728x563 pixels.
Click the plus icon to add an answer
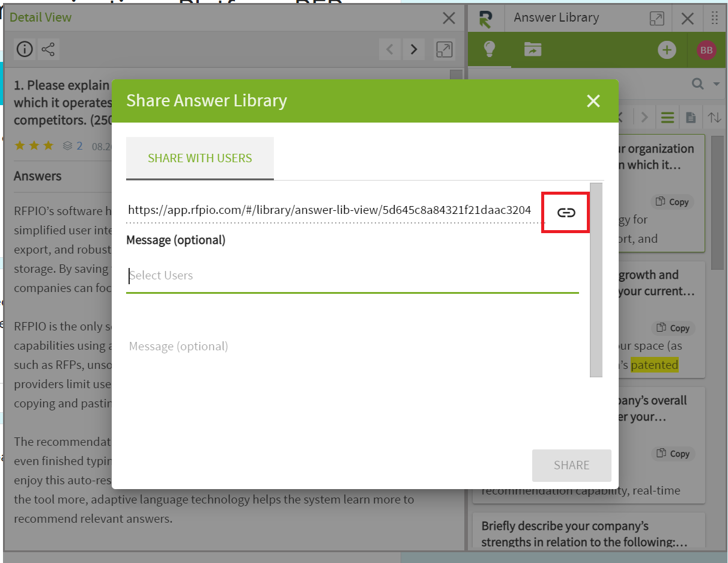pos(667,50)
